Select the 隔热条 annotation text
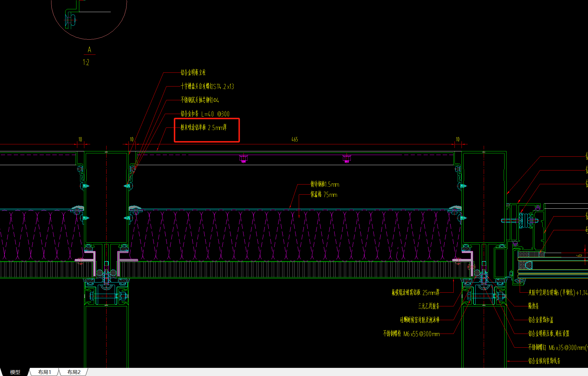 (533, 306)
